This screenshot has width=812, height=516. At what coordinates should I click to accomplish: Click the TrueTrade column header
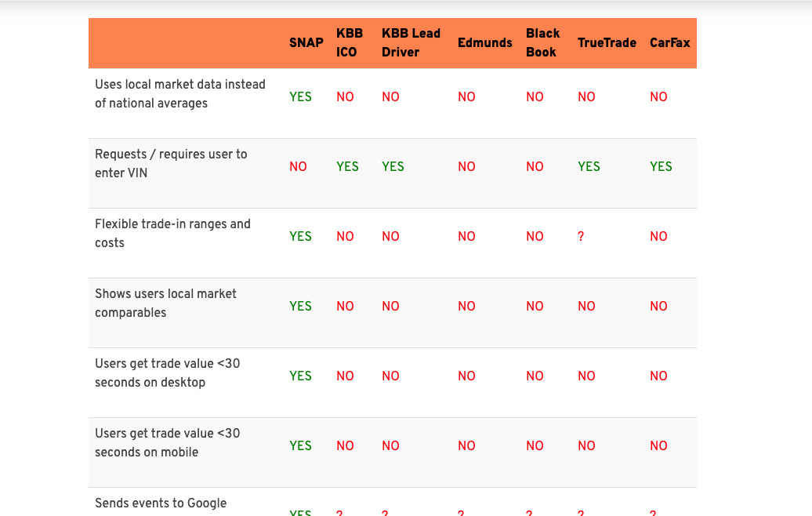(x=607, y=42)
